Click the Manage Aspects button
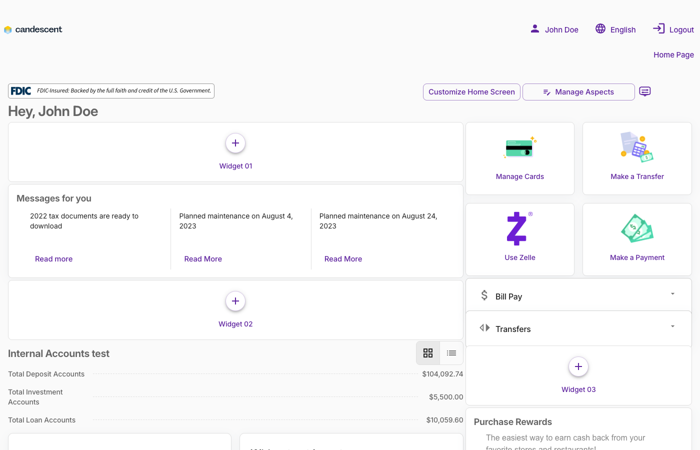Image resolution: width=700 pixels, height=450 pixels. pos(578,92)
